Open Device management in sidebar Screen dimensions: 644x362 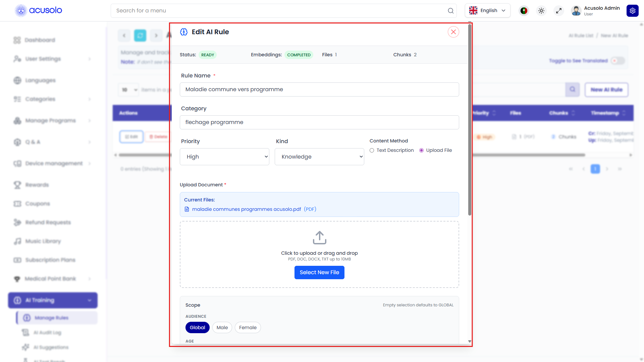click(53, 164)
